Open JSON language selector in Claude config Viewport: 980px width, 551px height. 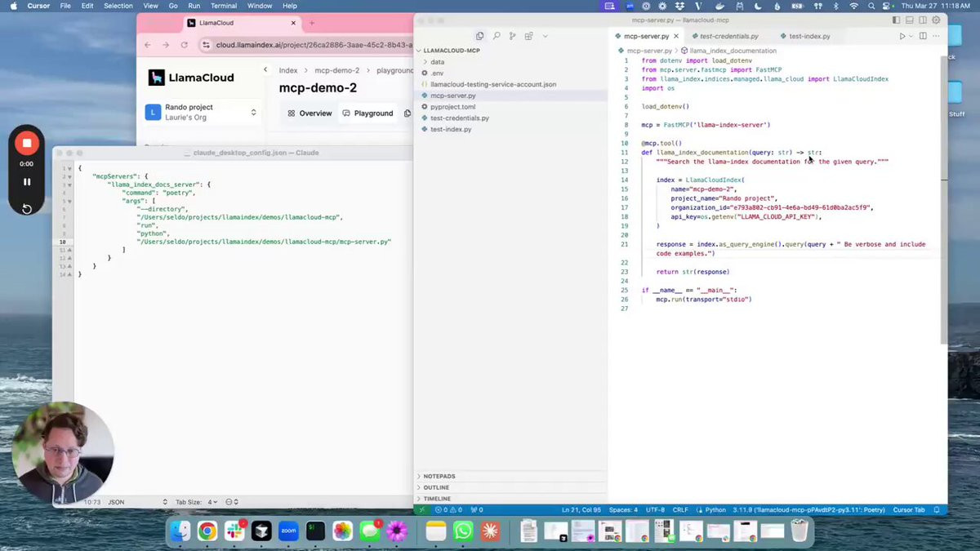tap(137, 502)
